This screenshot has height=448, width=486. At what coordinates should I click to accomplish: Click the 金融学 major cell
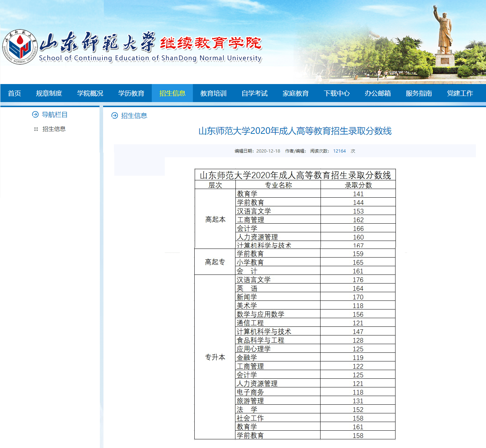tap(278, 358)
